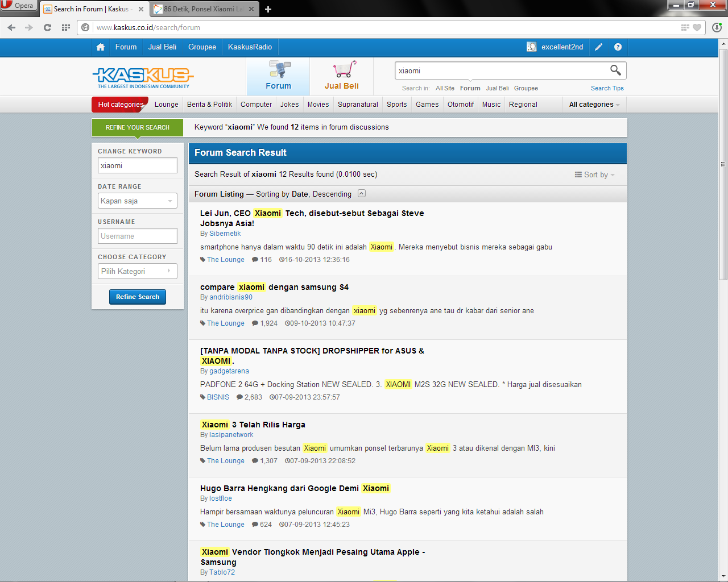Set search scope to All Site
Viewport: 728px width, 582px height.
(x=445, y=88)
